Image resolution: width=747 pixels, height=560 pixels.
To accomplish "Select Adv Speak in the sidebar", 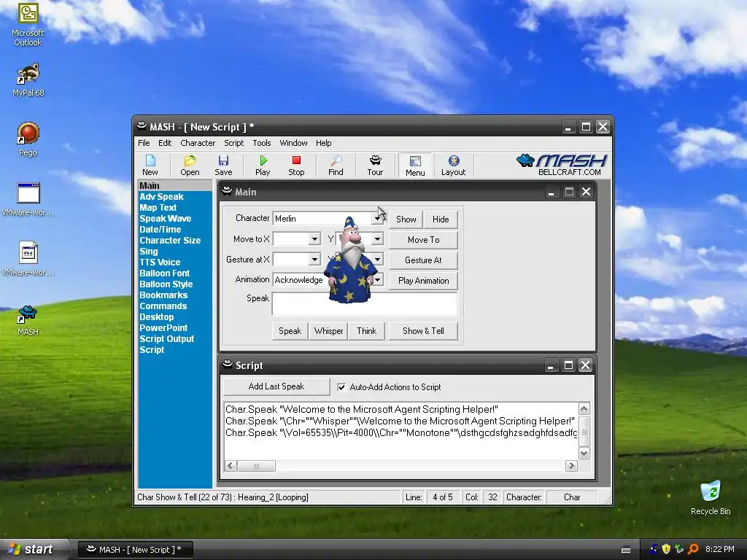I will click(x=161, y=197).
